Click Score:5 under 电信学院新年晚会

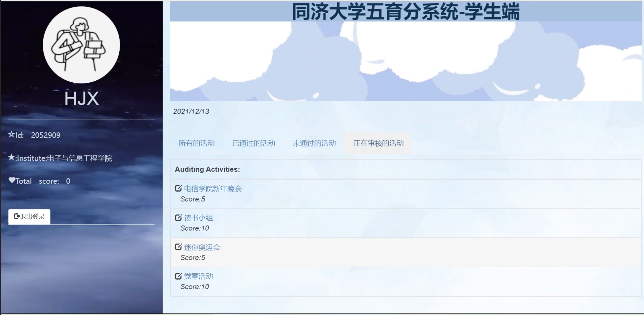pos(193,199)
